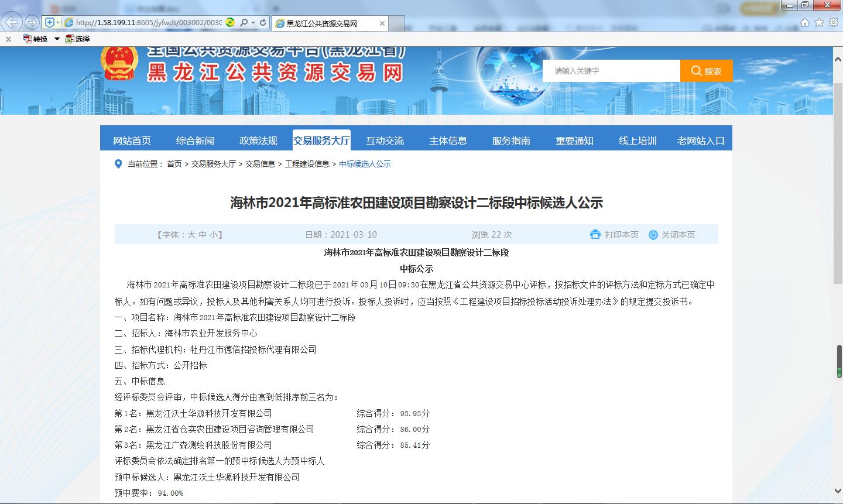Close the 黑龙江公共资源交易网 browser tab
This screenshot has height=504, width=843.
383,23
